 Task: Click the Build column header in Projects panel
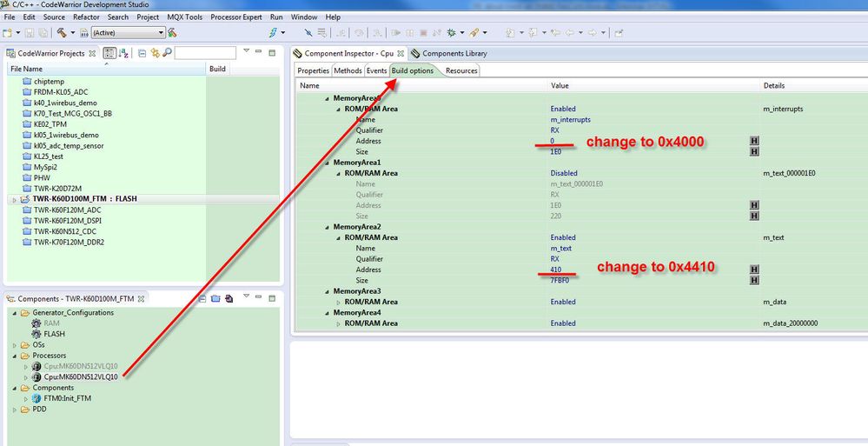(217, 70)
